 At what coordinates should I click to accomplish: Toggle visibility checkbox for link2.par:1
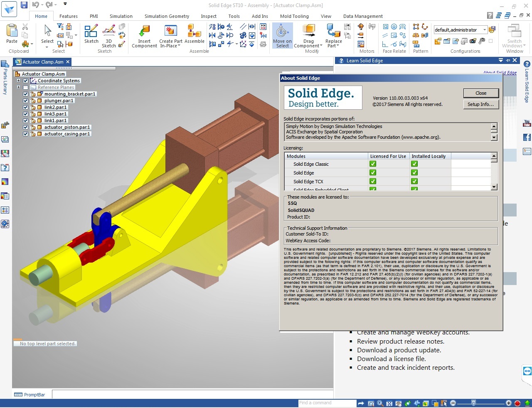26,107
